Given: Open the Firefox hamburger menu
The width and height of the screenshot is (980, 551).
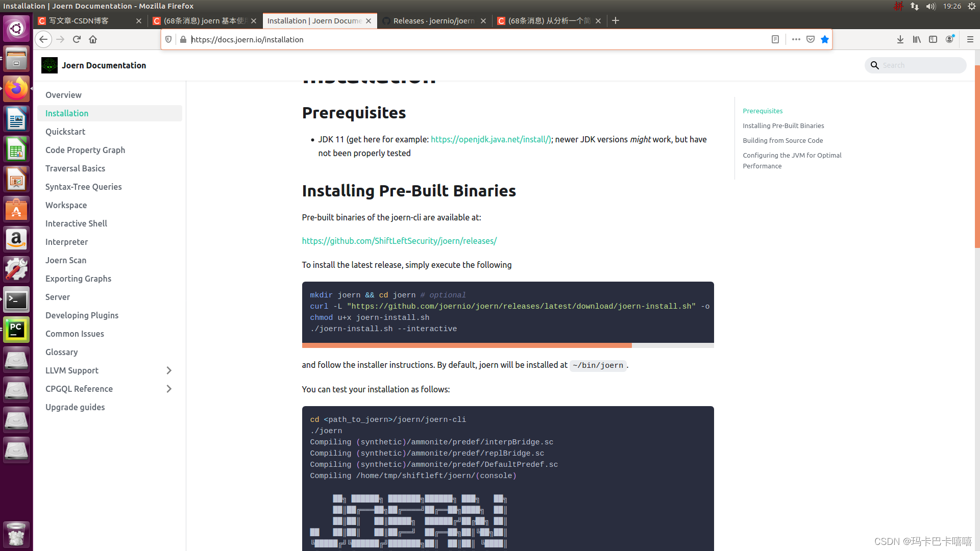Looking at the screenshot, I should (970, 39).
